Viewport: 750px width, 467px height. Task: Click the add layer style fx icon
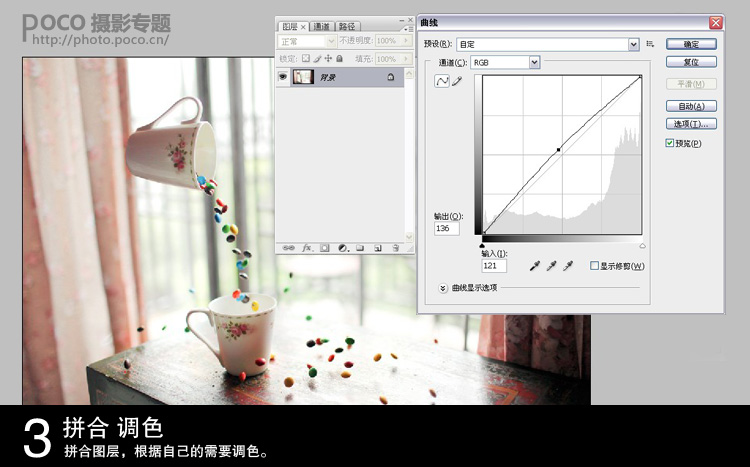pyautogui.click(x=307, y=248)
